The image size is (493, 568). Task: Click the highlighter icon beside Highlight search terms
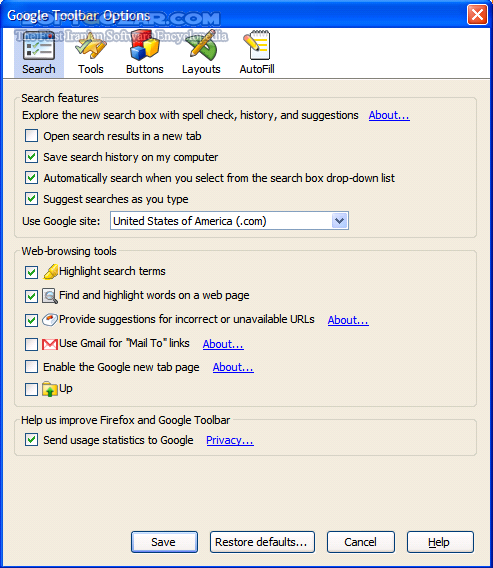50,272
